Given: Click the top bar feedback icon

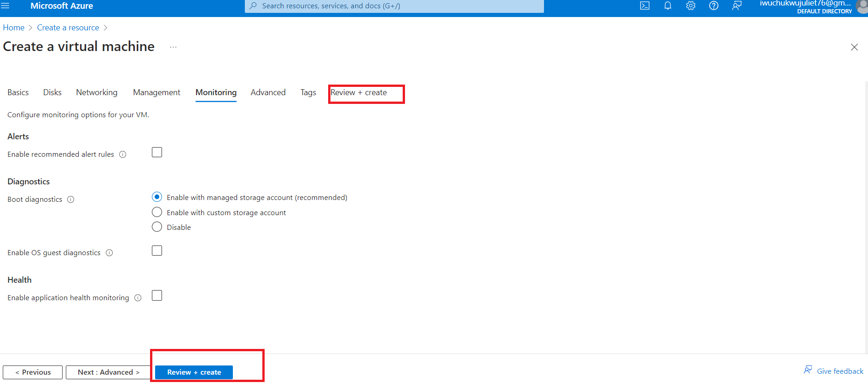Looking at the screenshot, I should [x=737, y=6].
